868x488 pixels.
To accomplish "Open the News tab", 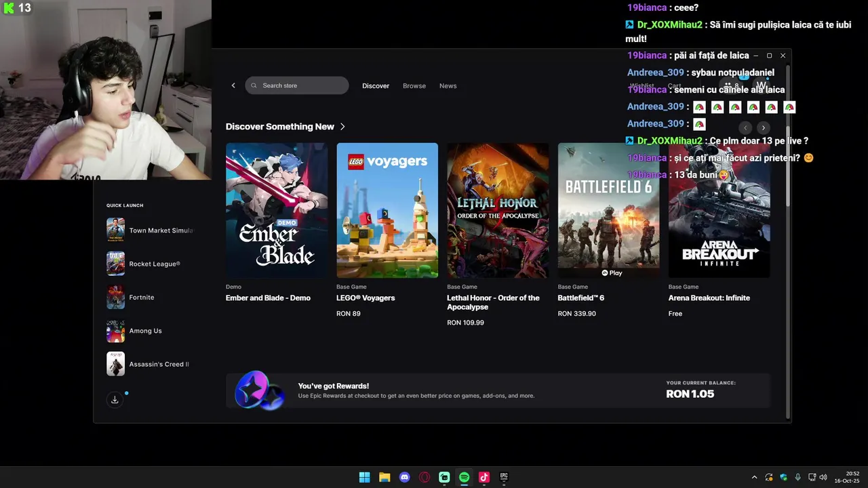I will (448, 86).
